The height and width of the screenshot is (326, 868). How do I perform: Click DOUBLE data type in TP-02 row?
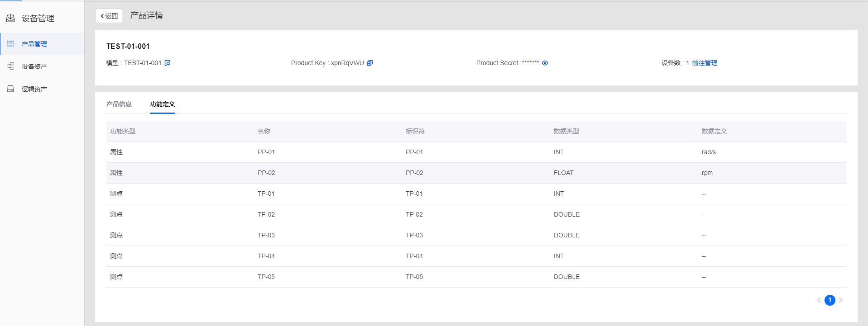pos(566,214)
